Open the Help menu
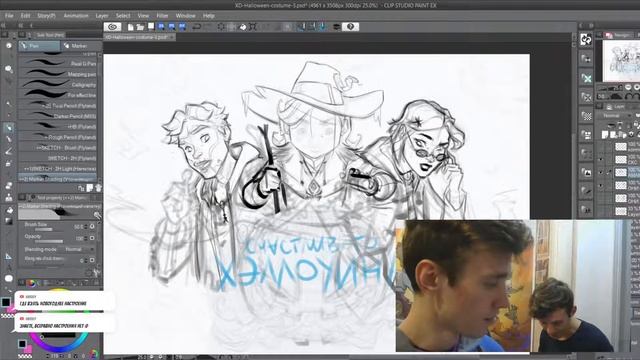The width and height of the screenshot is (640, 360). [209, 16]
